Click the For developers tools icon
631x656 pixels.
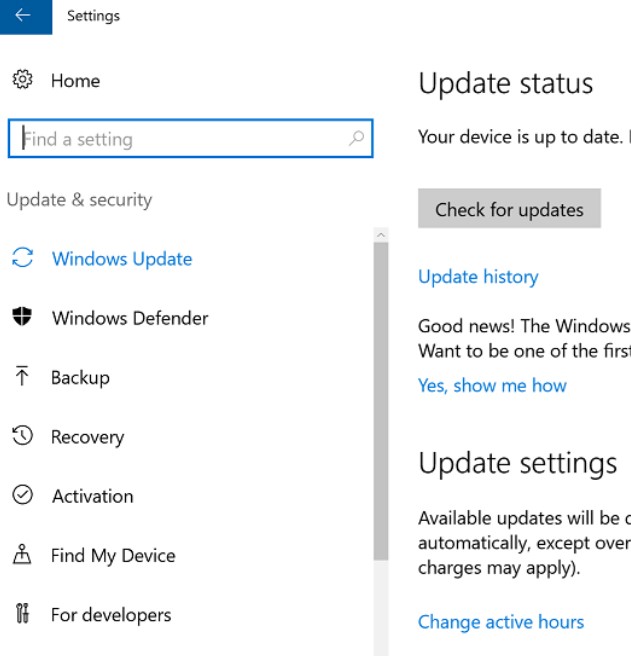[x=22, y=613]
